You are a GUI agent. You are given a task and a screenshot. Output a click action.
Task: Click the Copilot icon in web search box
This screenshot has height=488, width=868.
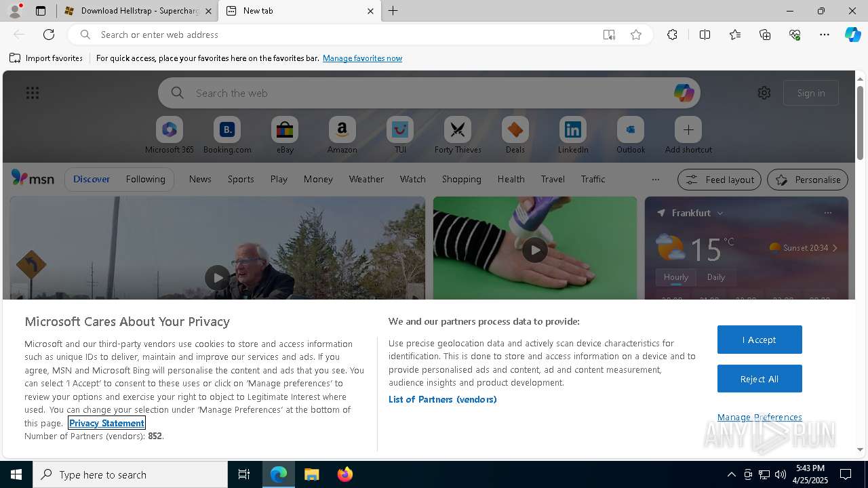click(684, 93)
